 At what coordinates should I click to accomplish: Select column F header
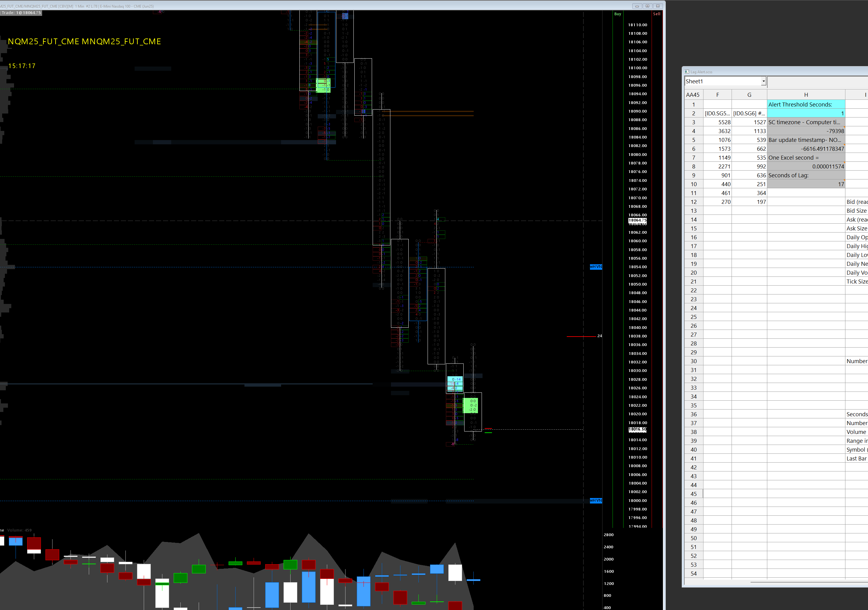(717, 95)
